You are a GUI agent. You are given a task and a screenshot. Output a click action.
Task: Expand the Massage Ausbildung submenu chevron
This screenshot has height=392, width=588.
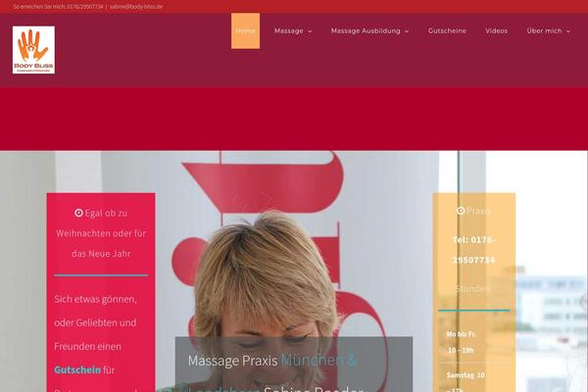pyautogui.click(x=407, y=31)
